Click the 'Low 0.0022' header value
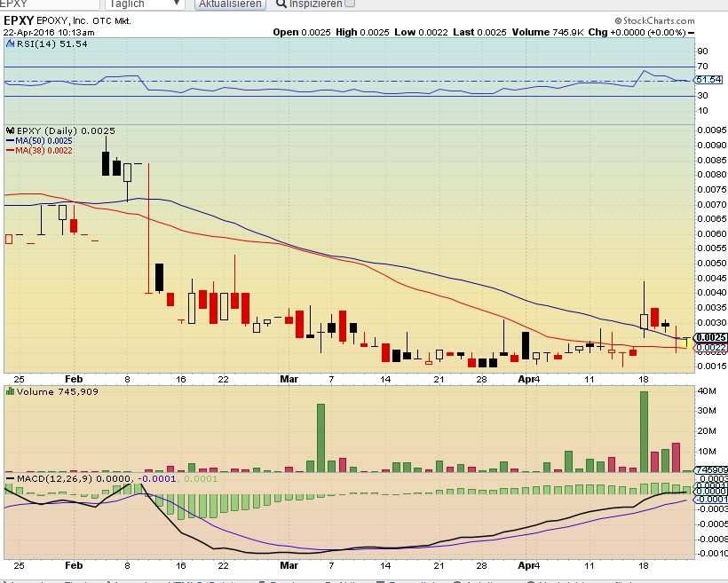Screen dimensions: 728x583 point(421,33)
